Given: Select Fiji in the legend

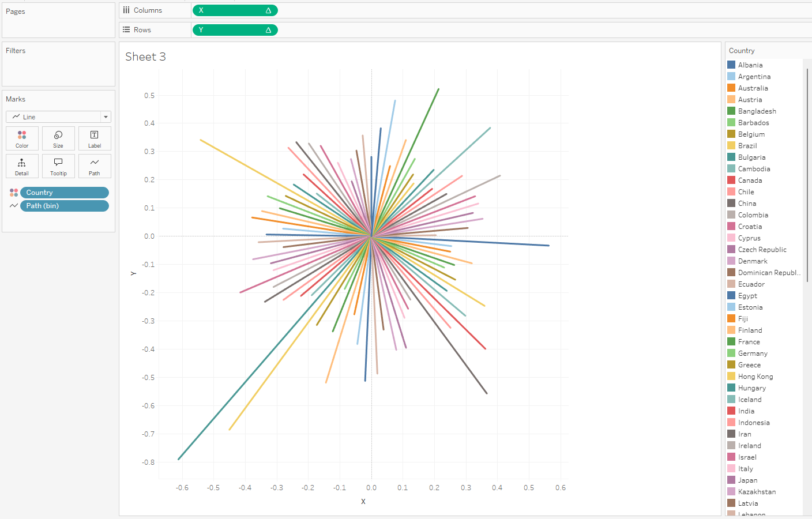Looking at the screenshot, I should pos(743,319).
